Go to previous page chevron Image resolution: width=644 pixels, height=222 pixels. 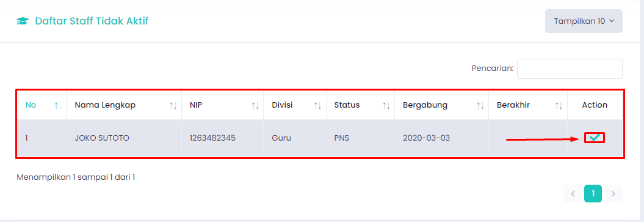tap(573, 194)
